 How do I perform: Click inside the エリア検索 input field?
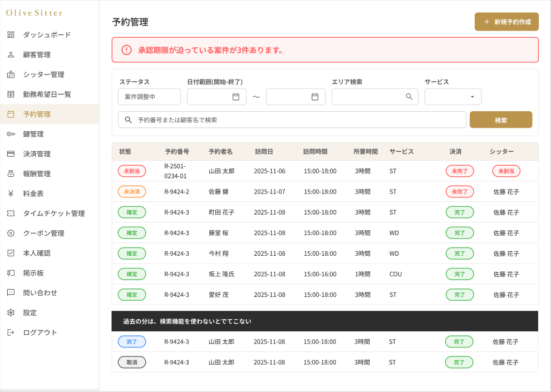click(367, 97)
